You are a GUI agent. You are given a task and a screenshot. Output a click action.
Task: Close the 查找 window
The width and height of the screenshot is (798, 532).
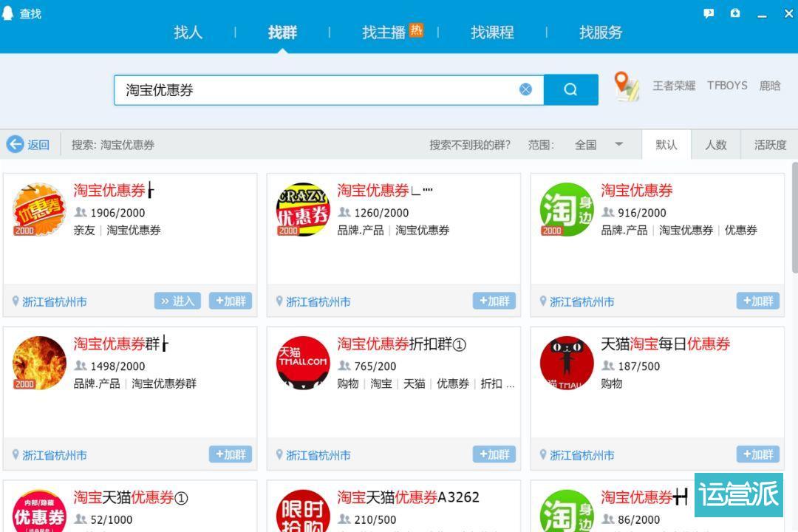coord(788,14)
